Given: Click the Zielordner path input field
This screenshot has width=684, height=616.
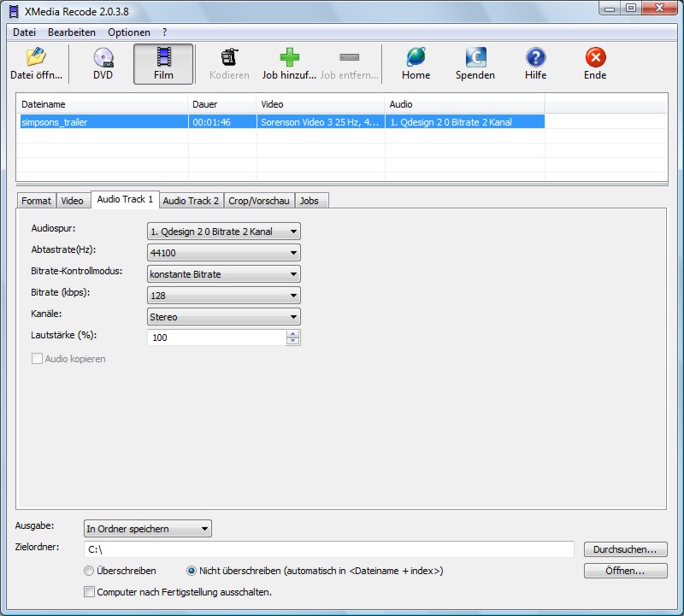Looking at the screenshot, I should click(328, 549).
